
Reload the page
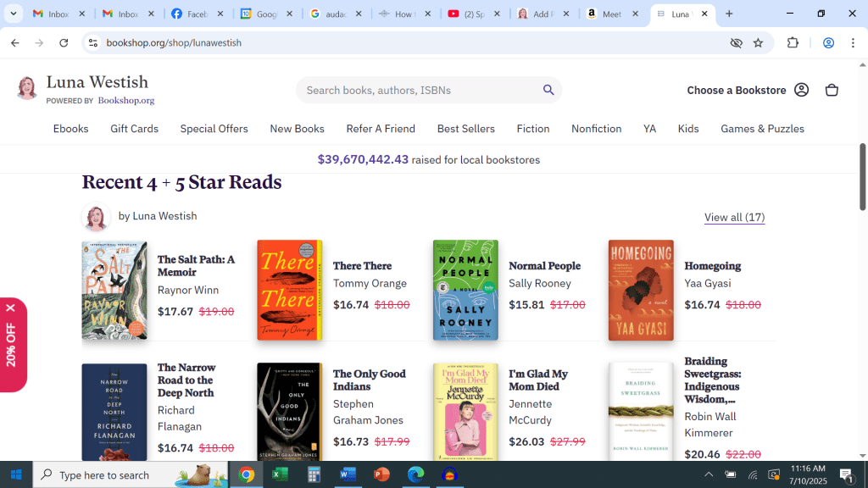click(64, 43)
